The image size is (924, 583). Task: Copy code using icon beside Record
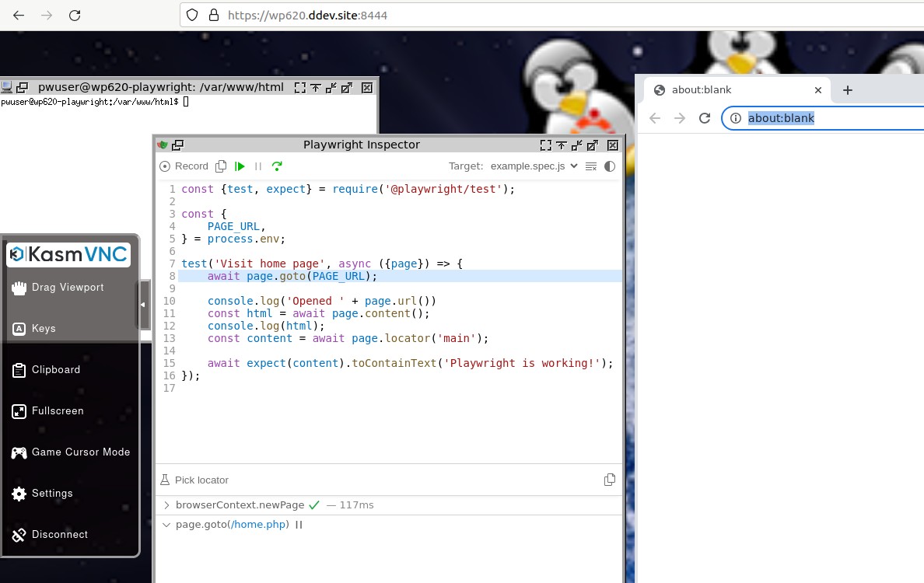pos(221,166)
